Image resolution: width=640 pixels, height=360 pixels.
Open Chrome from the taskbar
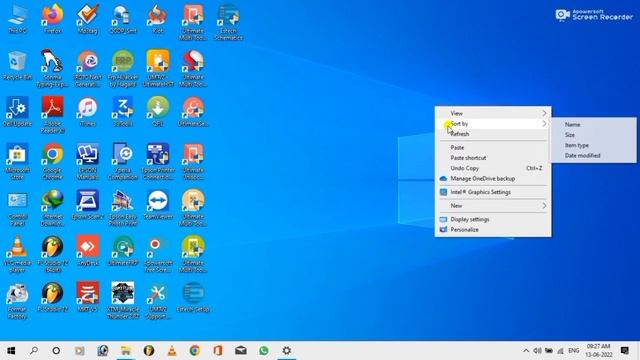pyautogui.click(x=195, y=351)
